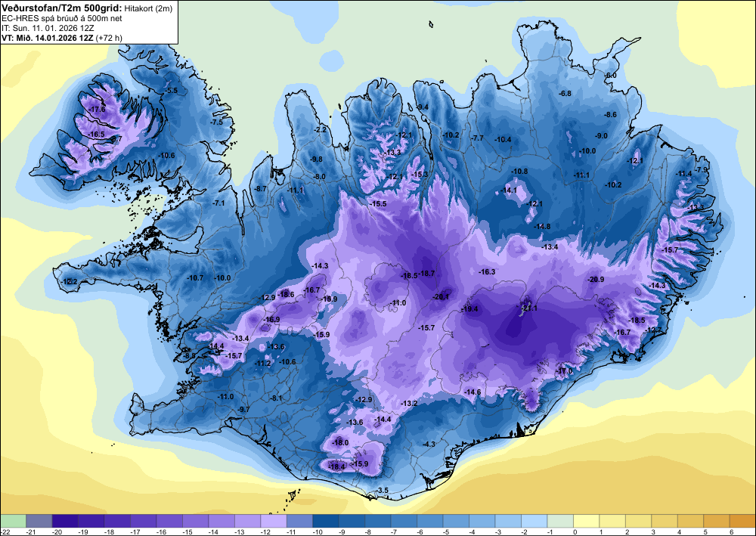Click the 'IT: Sun. 11. 01. 2026 12Z' line
Image resolution: width=756 pixels, height=536 pixels.
point(48,28)
